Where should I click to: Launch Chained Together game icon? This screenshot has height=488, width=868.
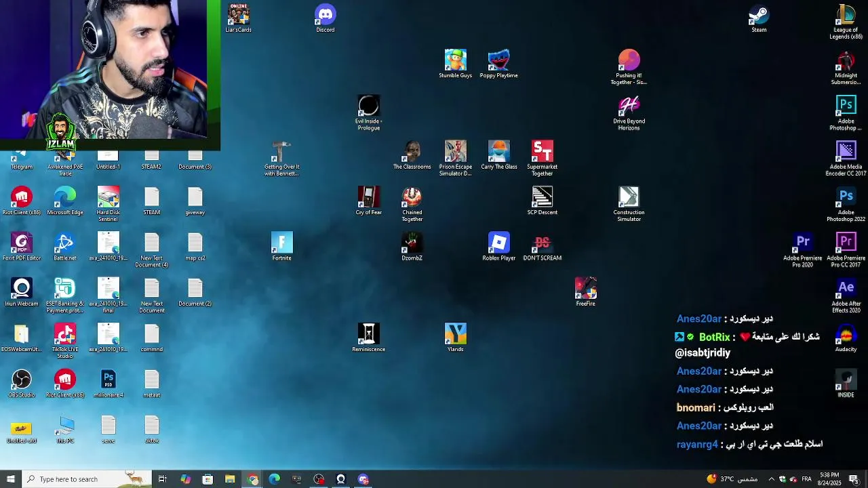click(x=412, y=204)
